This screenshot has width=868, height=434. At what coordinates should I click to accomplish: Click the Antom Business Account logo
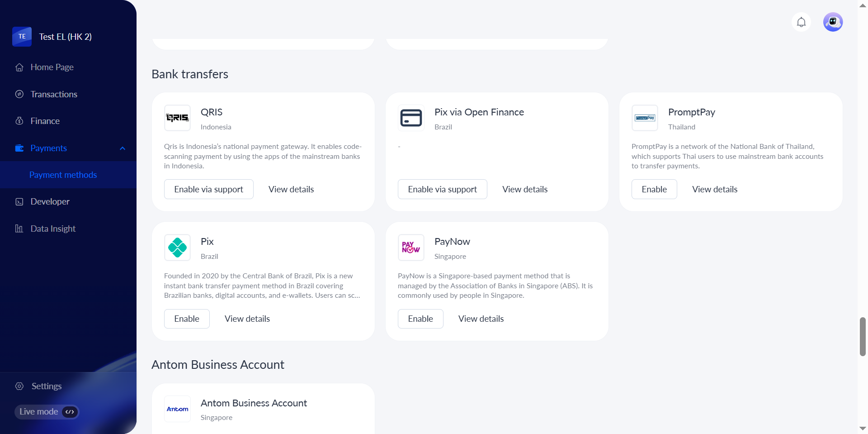click(177, 409)
